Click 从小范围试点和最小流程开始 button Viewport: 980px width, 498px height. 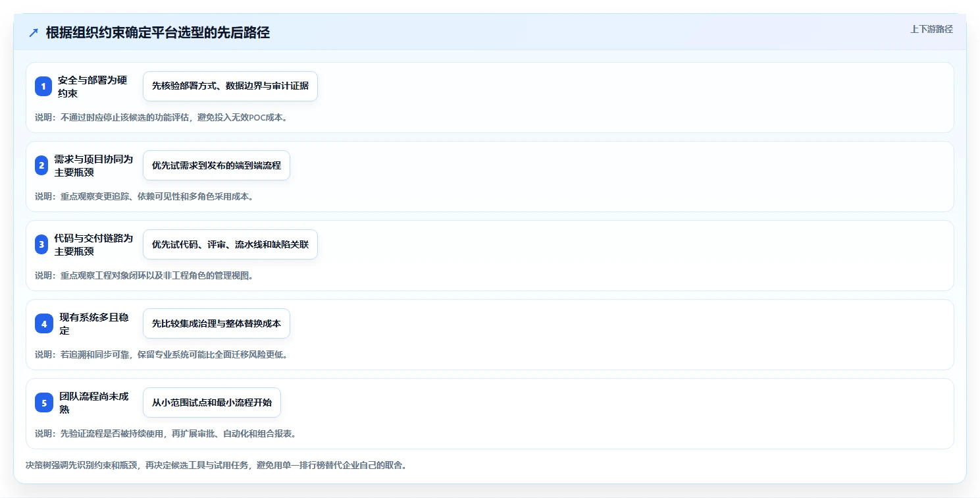212,402
